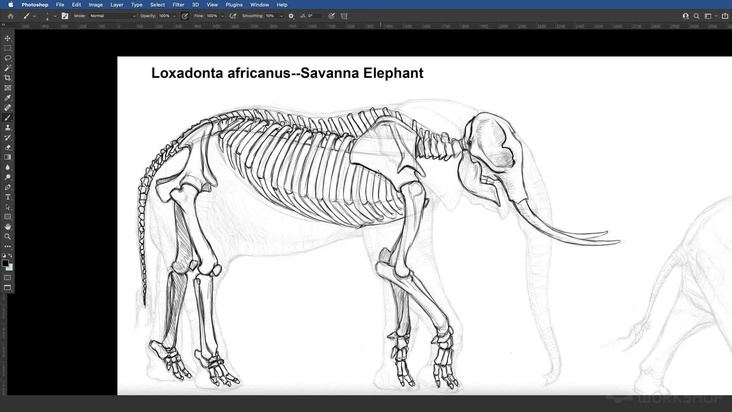The image size is (732, 412).
Task: Enable airbrush-style build-up
Action: coord(233,16)
